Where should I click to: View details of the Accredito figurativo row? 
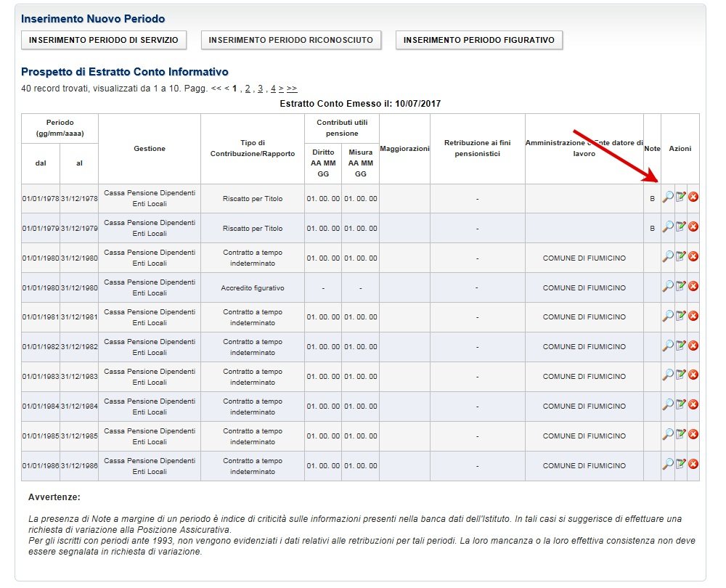pos(668,286)
